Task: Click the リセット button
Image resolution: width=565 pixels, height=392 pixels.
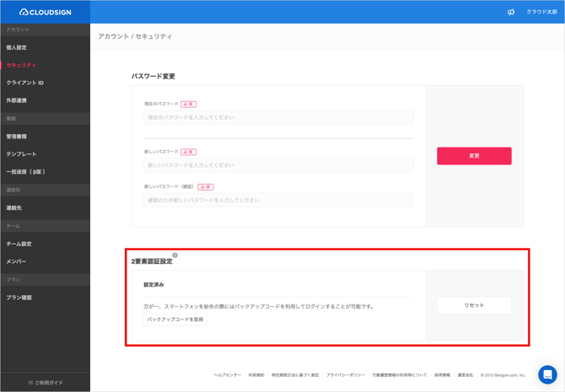Action: click(474, 305)
